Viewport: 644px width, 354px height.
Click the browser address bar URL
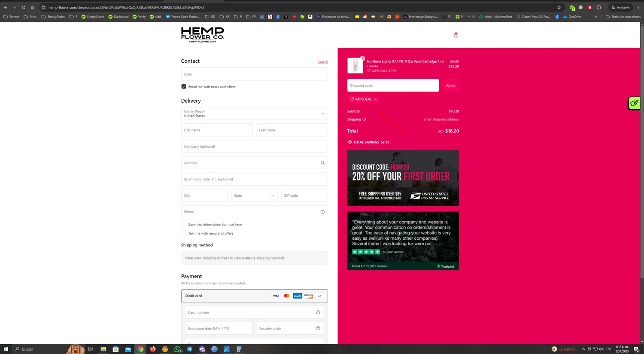126,7
